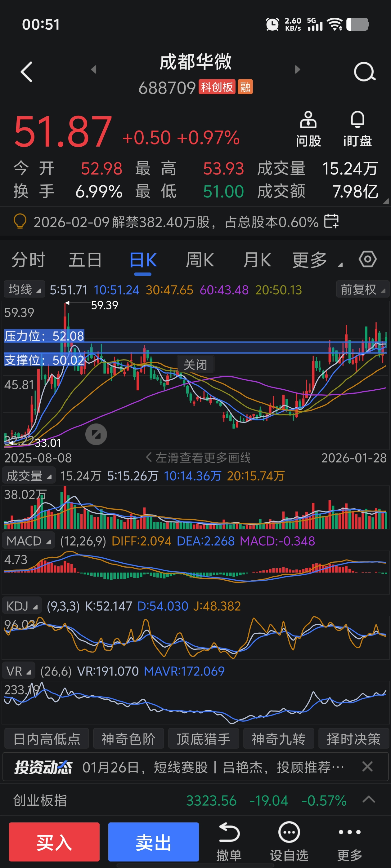Tap the 左滑查看更多画线 hint
The image size is (391, 868).
click(x=198, y=457)
